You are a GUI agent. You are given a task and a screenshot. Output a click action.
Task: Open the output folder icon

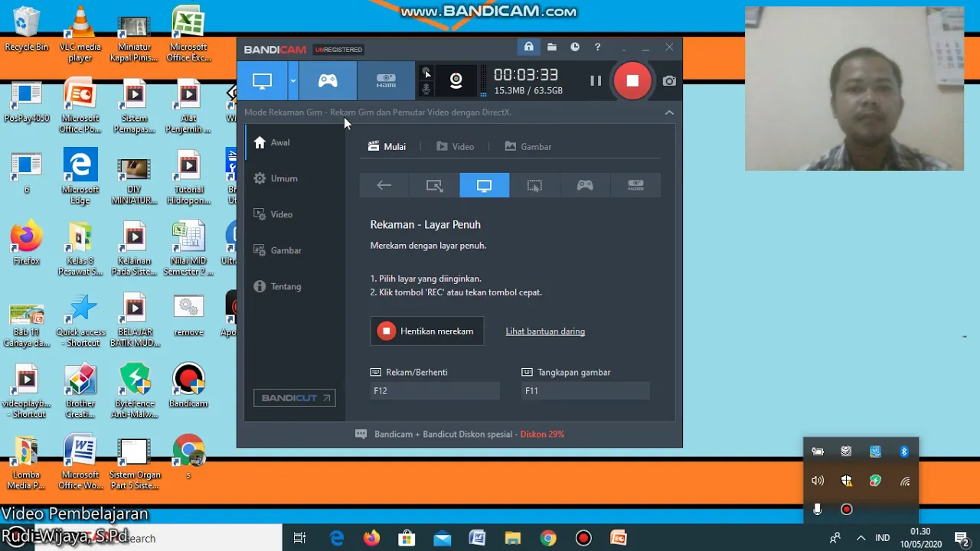click(551, 47)
